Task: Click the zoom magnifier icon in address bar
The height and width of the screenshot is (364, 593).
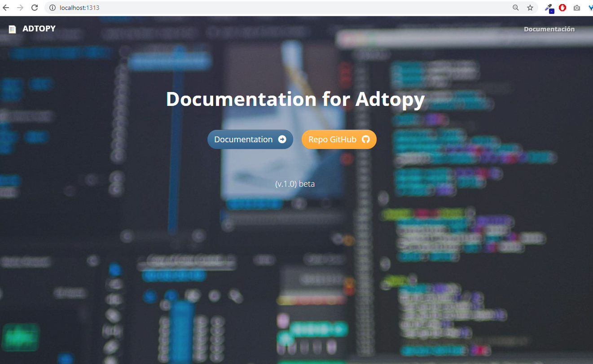Action: tap(516, 8)
